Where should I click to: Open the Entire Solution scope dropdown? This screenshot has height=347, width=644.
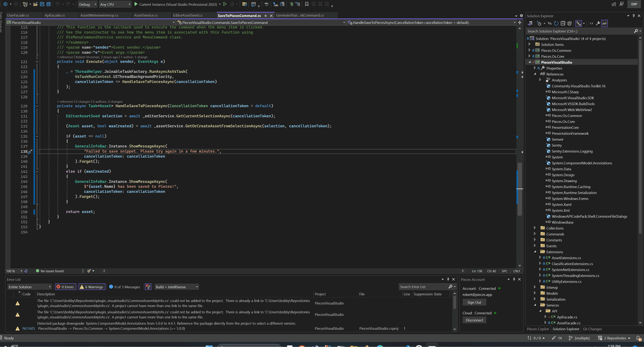30,287
